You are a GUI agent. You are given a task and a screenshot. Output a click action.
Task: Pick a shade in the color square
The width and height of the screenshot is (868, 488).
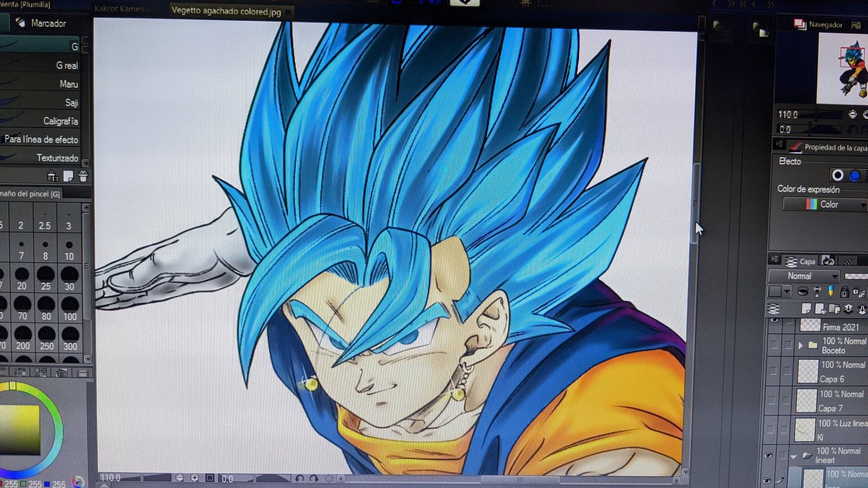pos(19,430)
